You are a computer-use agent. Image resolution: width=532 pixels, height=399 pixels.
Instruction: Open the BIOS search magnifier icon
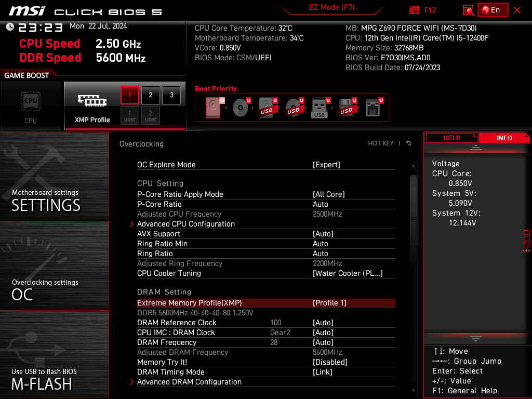(468, 10)
